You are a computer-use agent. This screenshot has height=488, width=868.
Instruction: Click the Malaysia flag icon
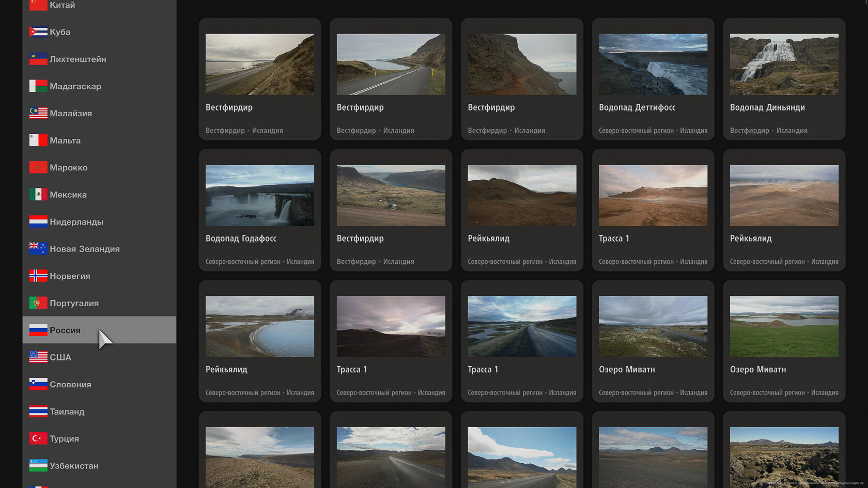[x=38, y=113]
